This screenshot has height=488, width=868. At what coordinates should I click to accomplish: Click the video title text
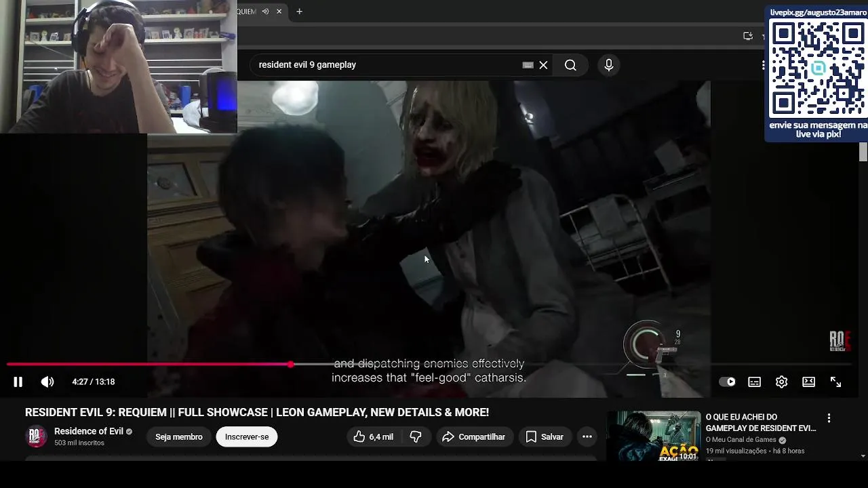(257, 413)
